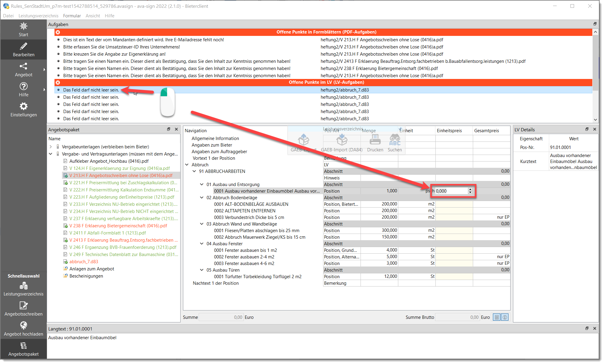This screenshot has width=604, height=364.
Task: Collapse the Abbruch navigation node
Action: click(x=187, y=165)
